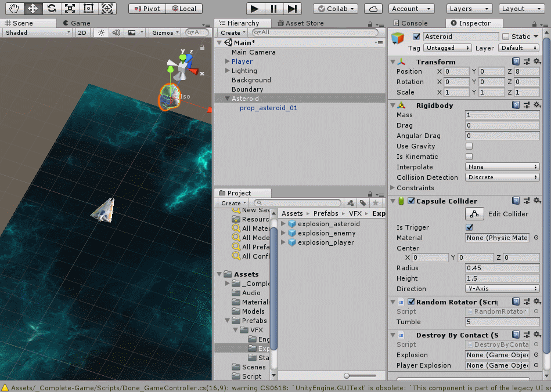This screenshot has width=551, height=392.
Task: Open Hierarchy Create menu
Action: (x=233, y=32)
